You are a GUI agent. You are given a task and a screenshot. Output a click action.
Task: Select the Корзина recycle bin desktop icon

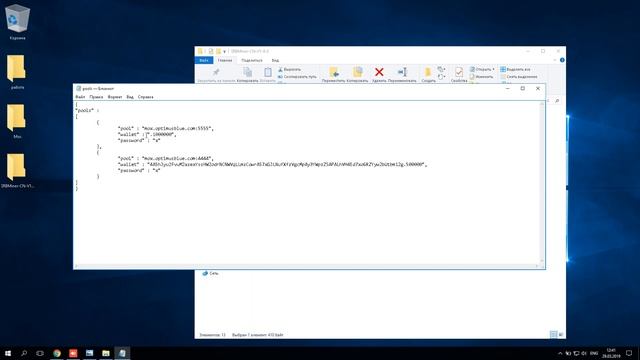17,22
